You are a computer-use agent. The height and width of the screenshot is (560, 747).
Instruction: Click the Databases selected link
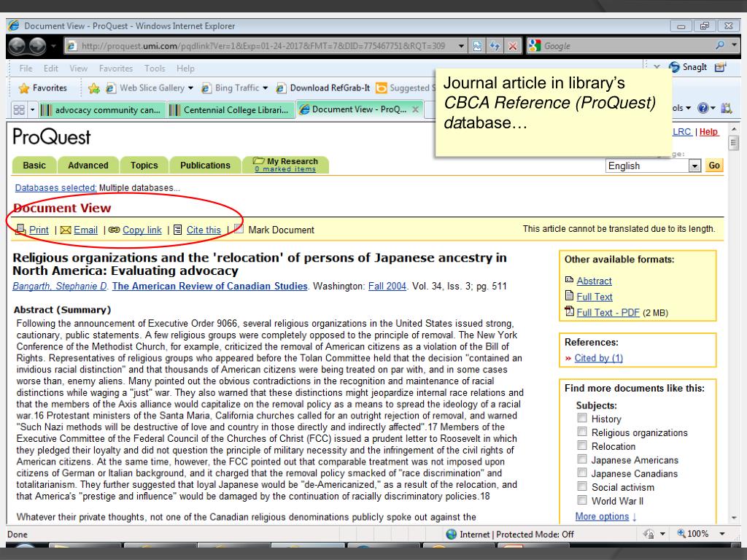[55, 187]
